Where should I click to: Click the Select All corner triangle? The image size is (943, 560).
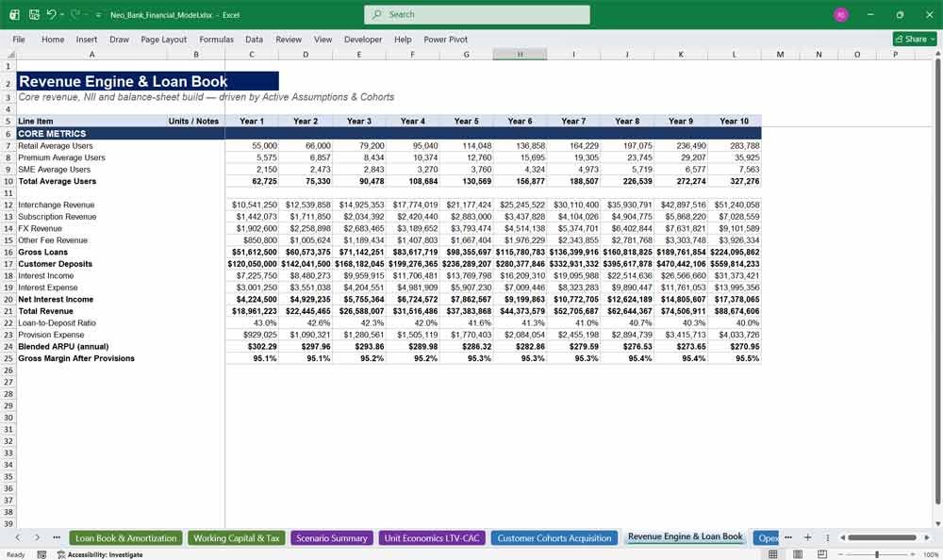click(x=10, y=55)
